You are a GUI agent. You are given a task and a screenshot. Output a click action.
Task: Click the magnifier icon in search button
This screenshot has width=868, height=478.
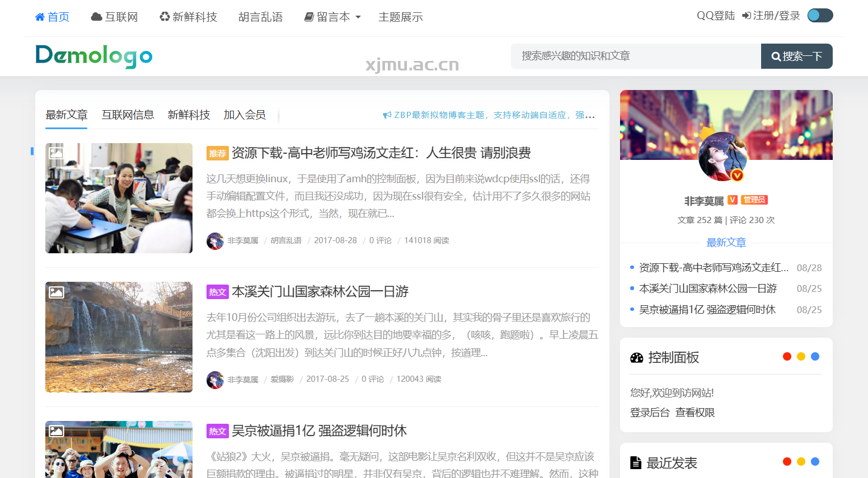click(776, 56)
